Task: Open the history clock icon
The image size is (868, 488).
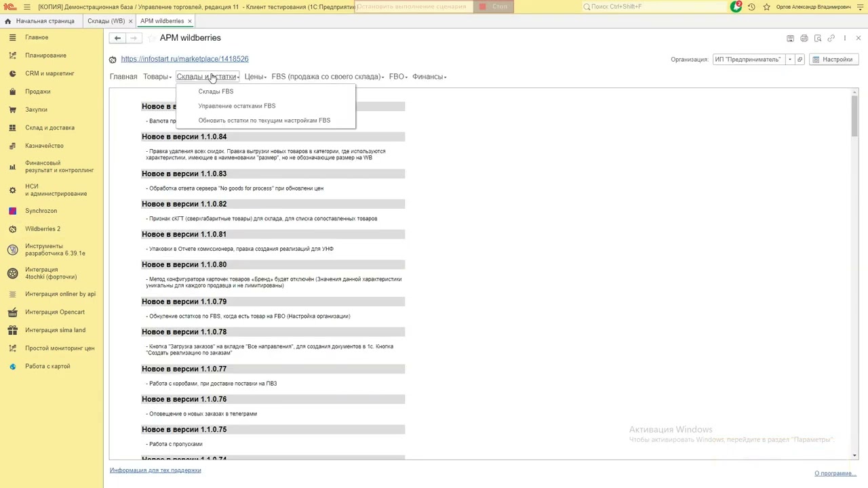Action: (751, 7)
